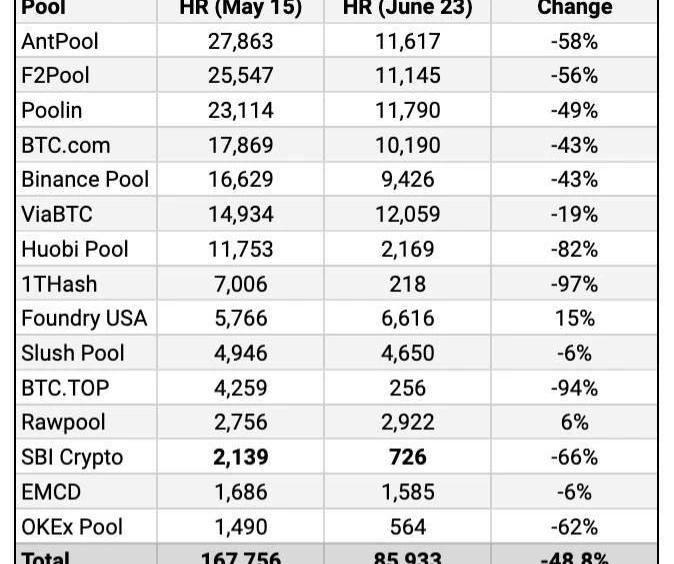The image size is (674, 564).
Task: Click the Binance Pool cell
Action: coord(85,179)
